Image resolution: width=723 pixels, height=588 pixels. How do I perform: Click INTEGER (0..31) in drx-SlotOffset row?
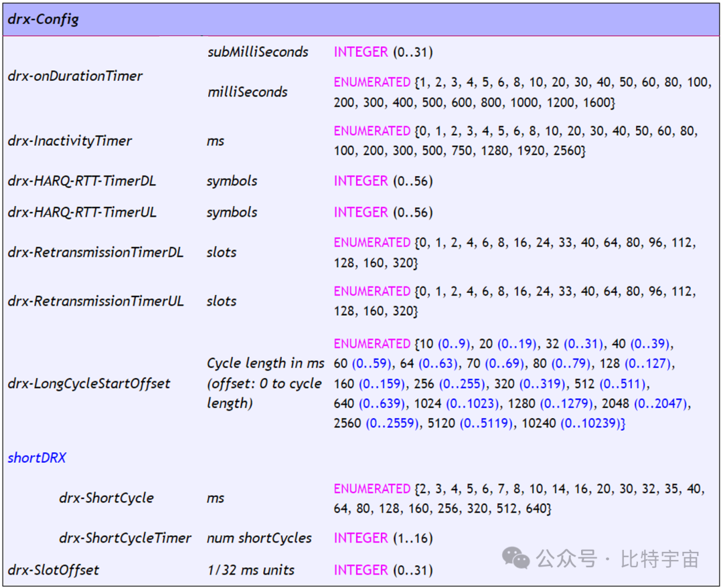pyautogui.click(x=383, y=570)
